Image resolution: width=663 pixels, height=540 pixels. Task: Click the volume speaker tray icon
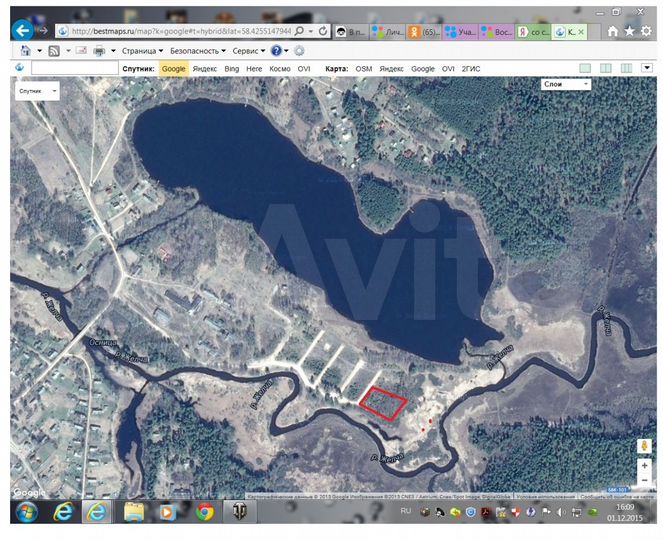pos(561,512)
